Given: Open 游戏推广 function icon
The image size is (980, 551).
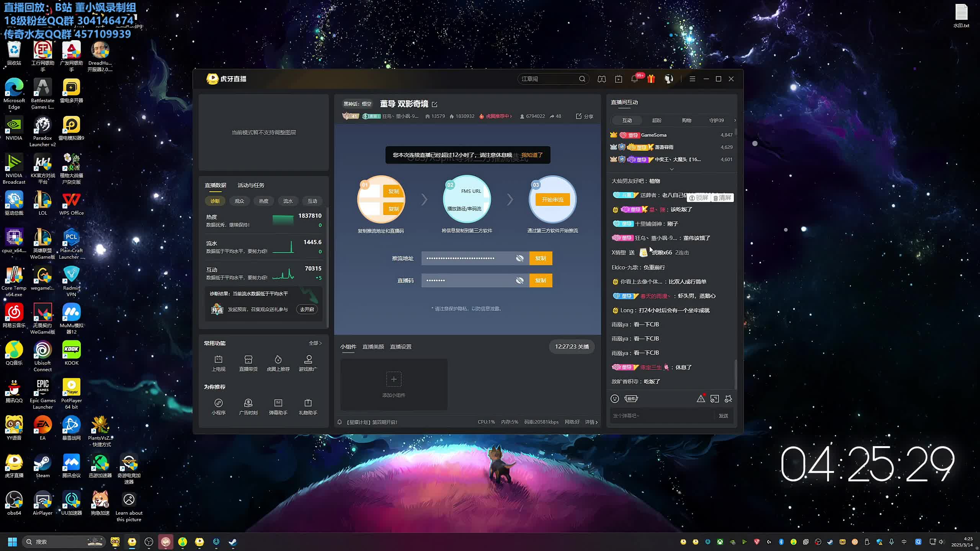Looking at the screenshot, I should click(x=308, y=363).
